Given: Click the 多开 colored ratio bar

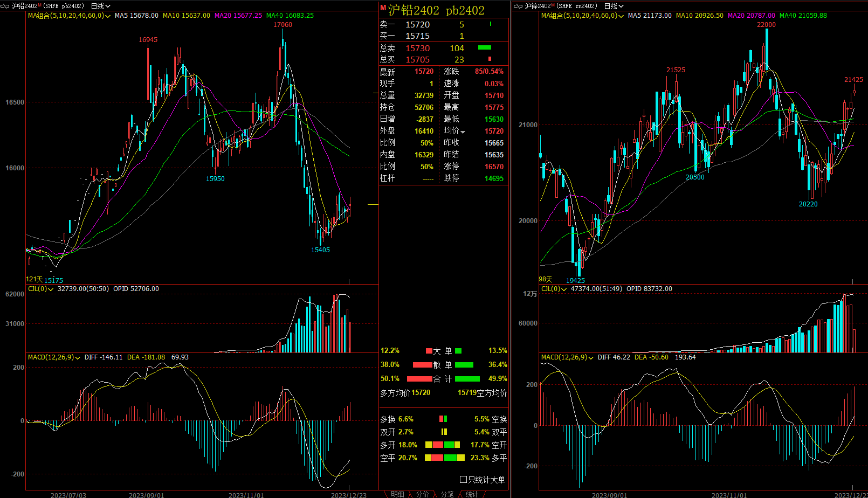Looking at the screenshot, I should point(443,445).
